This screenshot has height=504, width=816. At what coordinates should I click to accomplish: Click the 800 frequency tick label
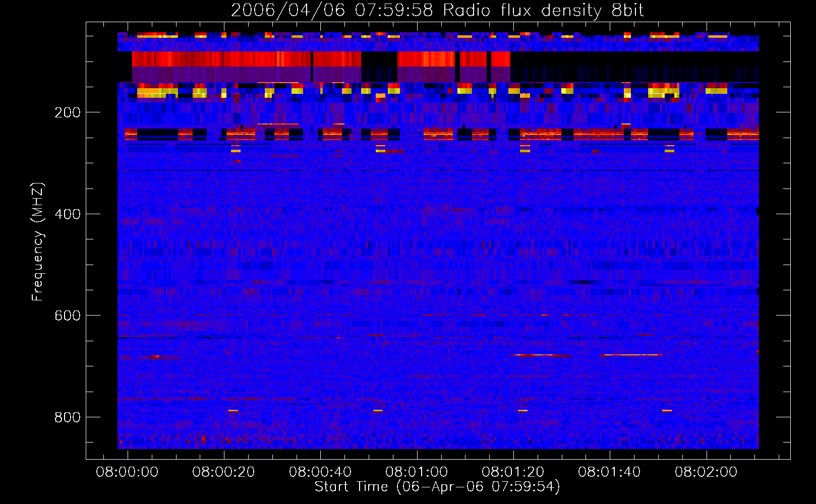pyautogui.click(x=68, y=417)
